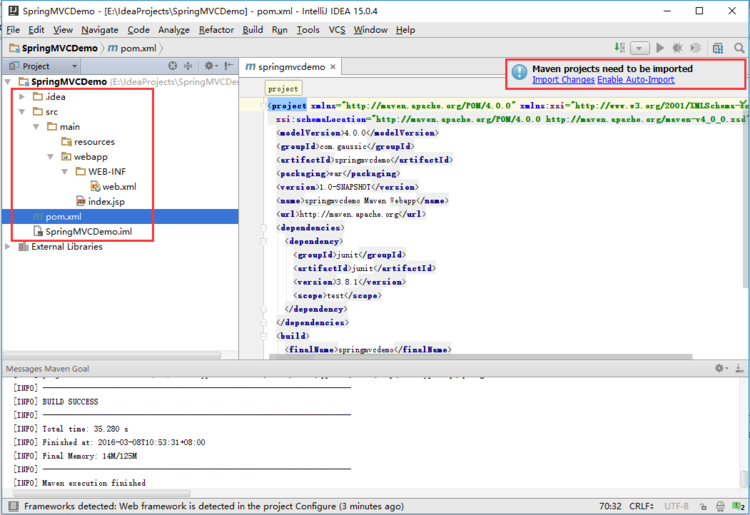Open the Edit menu
This screenshot has width=750, height=515.
36,30
